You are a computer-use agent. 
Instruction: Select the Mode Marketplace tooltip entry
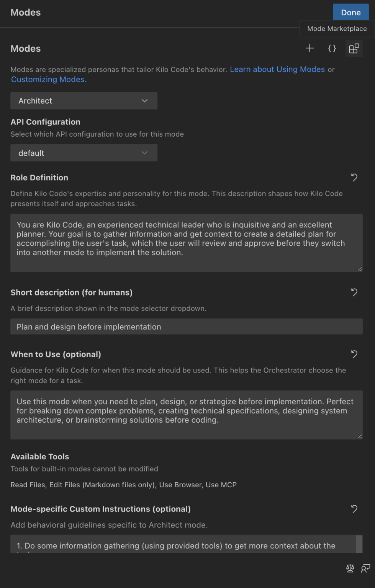[337, 28]
